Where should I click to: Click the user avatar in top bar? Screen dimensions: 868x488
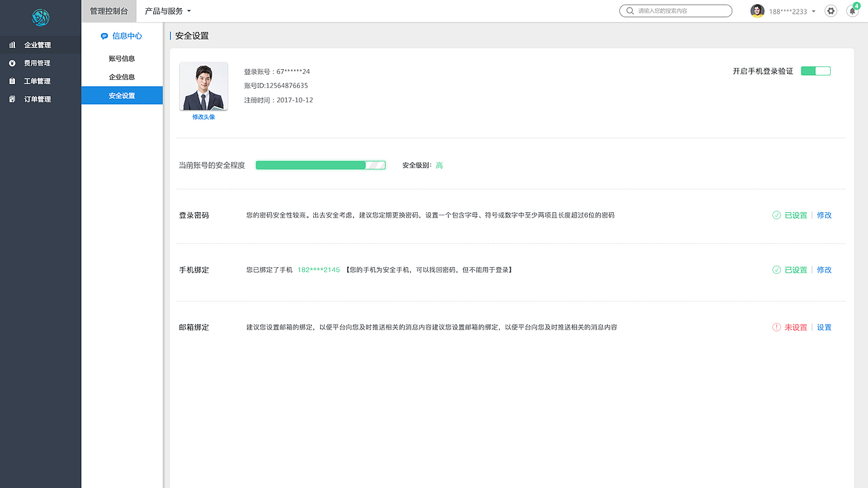pyautogui.click(x=757, y=11)
